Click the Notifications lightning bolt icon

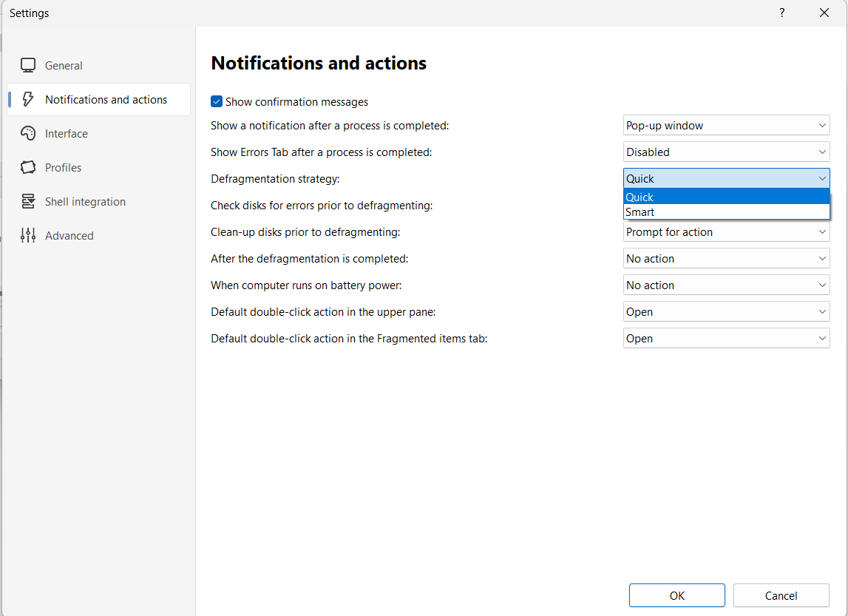tap(28, 100)
